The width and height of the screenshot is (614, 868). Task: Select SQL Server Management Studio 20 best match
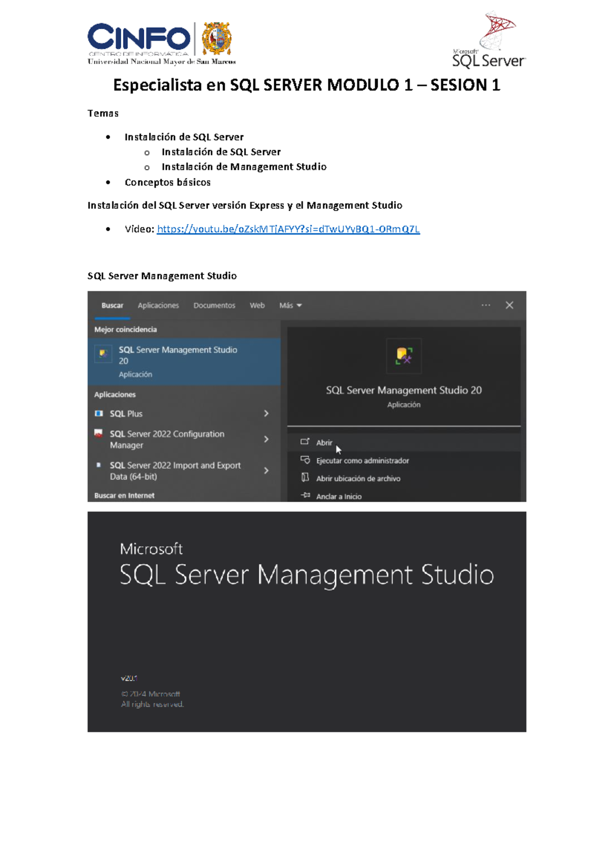pyautogui.click(x=184, y=361)
